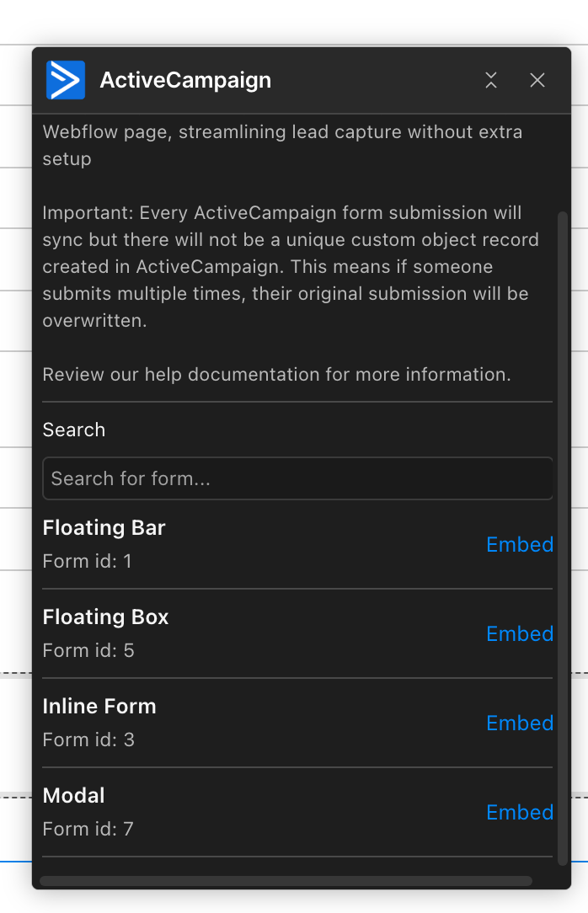Image resolution: width=588 pixels, height=913 pixels.
Task: Collapse the modal with the double-arrow icon
Action: pyautogui.click(x=491, y=80)
